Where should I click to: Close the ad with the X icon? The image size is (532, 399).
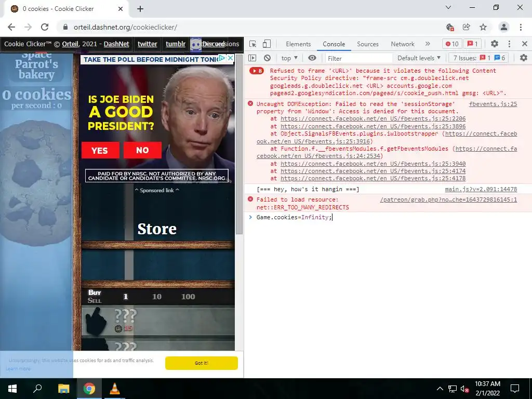(230, 58)
